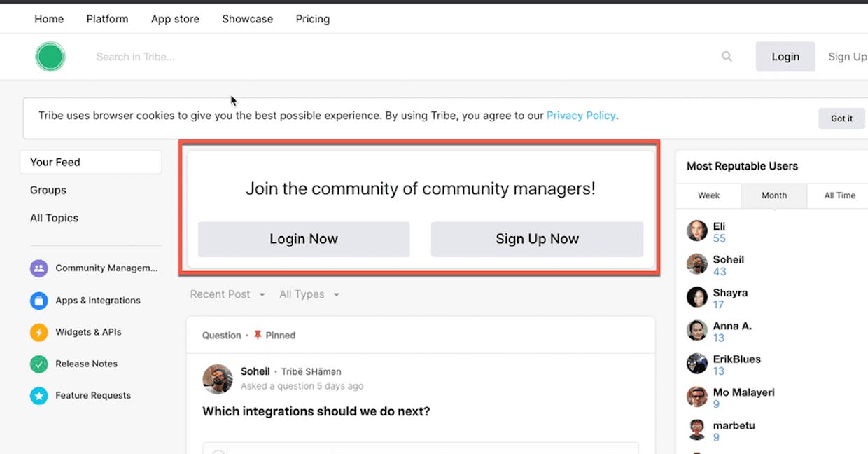Viewport: 868px width, 454px height.
Task: Open the Showcase menu item
Action: click(248, 19)
